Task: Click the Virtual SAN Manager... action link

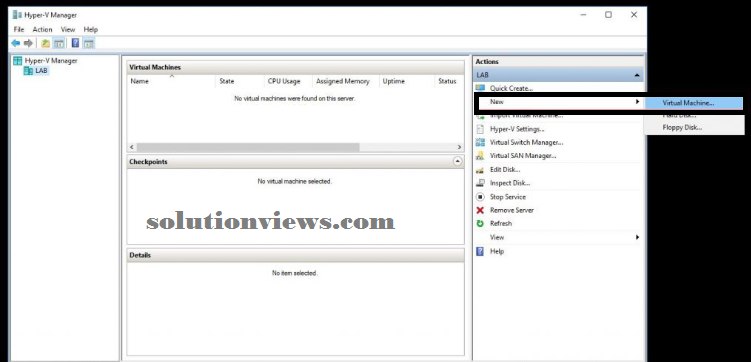Action: tap(523, 156)
